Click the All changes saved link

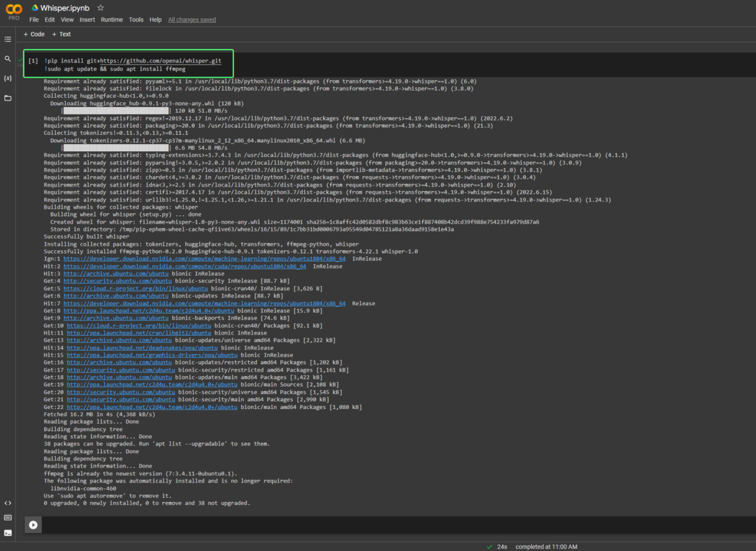pos(192,20)
